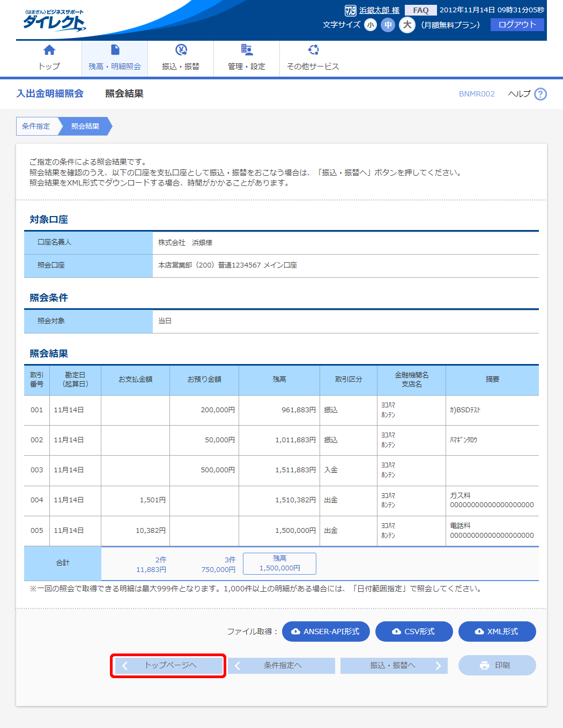Image resolution: width=563 pixels, height=728 pixels.
Task: Click the home icon for トップ
Action: pos(49,50)
